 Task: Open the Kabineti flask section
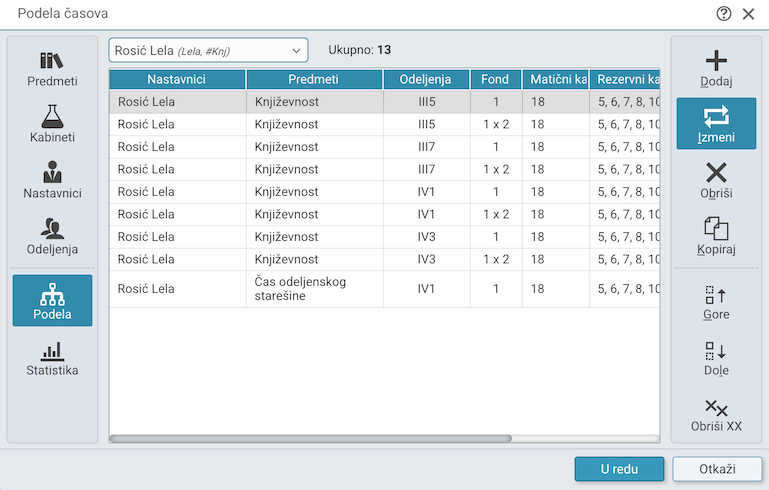[x=52, y=125]
